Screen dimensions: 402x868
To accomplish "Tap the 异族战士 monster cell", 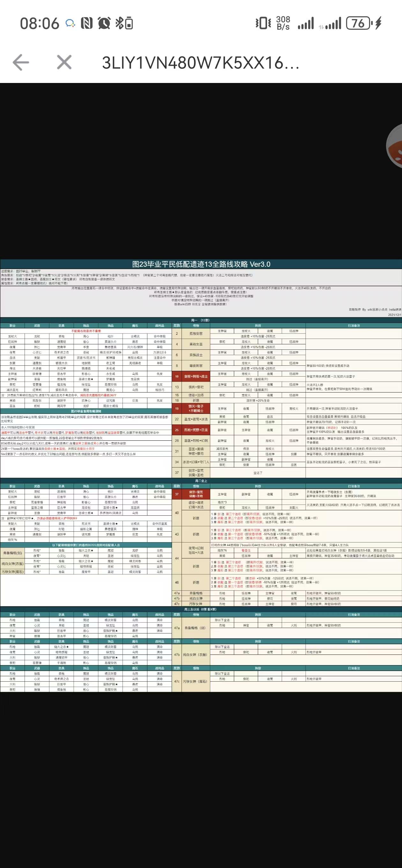I will point(196,355).
